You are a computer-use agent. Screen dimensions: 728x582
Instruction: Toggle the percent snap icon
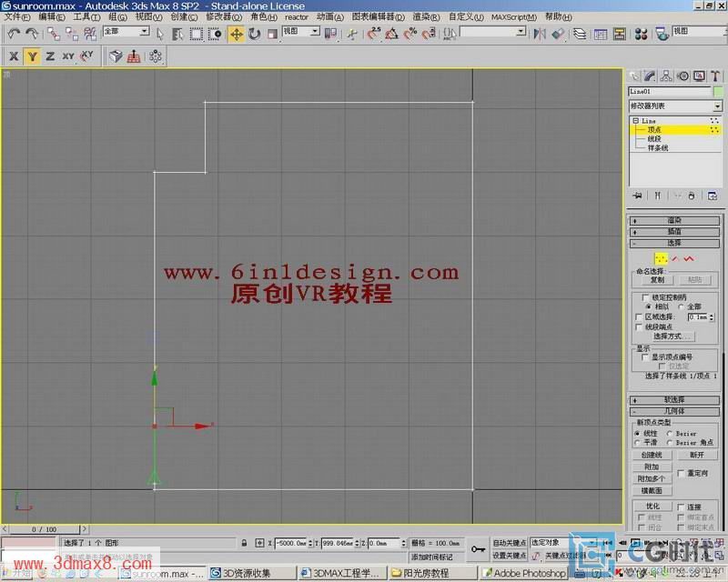pyautogui.click(x=410, y=34)
